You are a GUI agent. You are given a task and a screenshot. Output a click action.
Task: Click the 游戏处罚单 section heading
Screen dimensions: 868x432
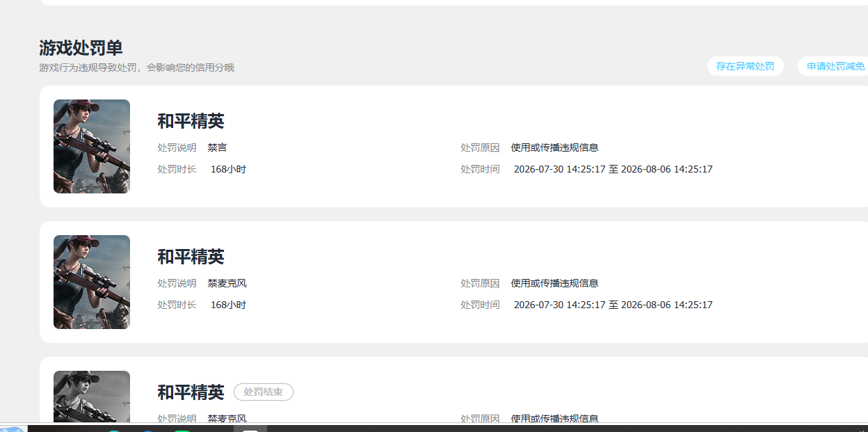click(x=81, y=48)
